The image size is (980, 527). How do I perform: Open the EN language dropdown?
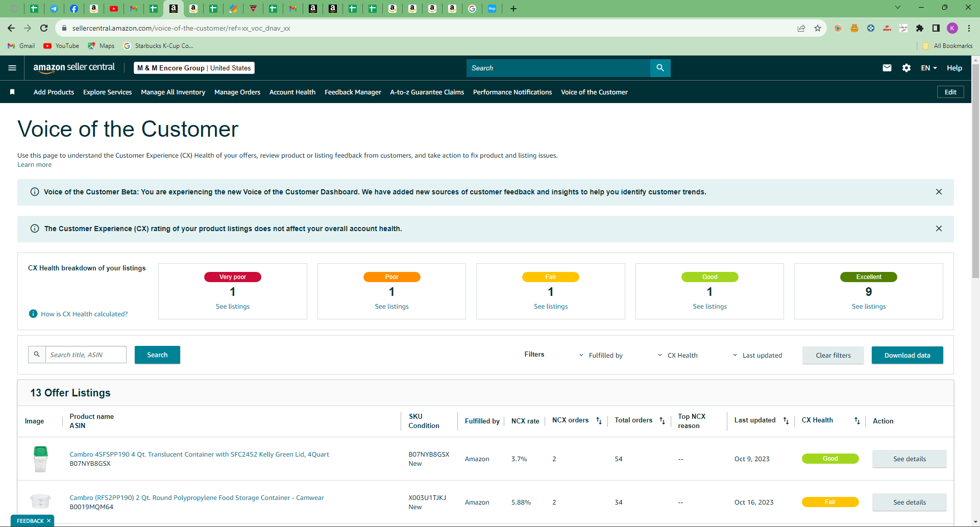point(929,68)
